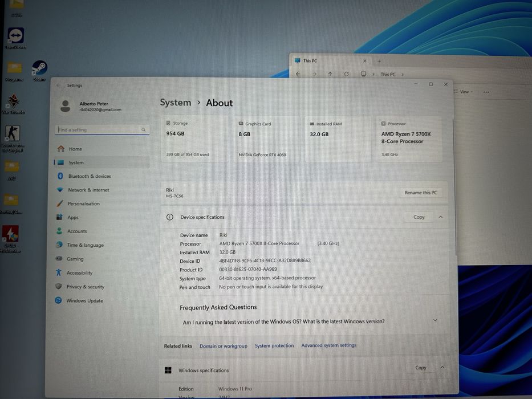Click the search magnifier in Find a setting

pos(144,129)
